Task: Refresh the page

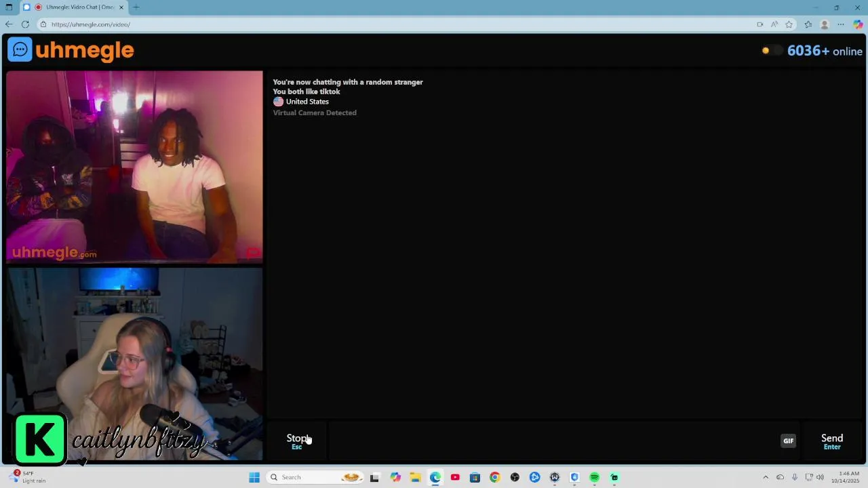Action: tap(25, 24)
